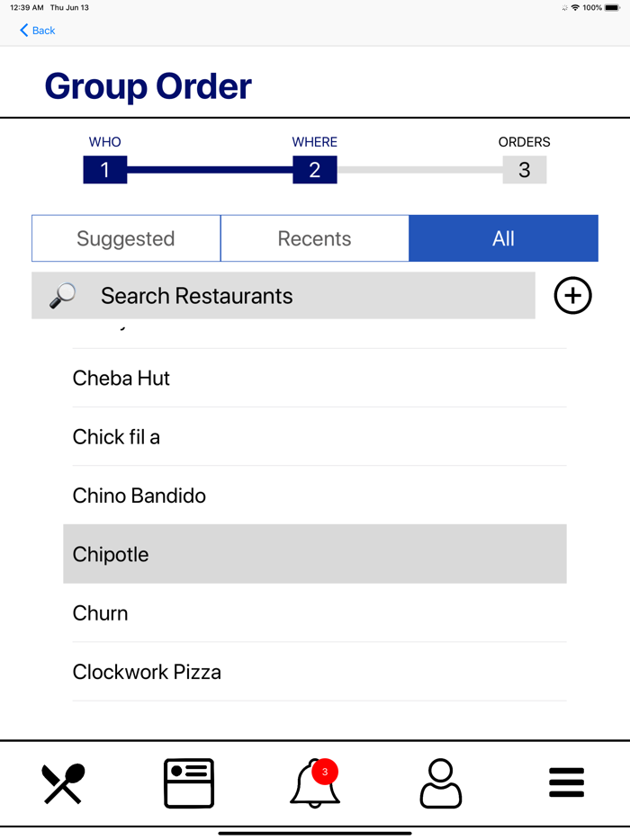Select step 2 WHERE in the progress bar
Image resolution: width=630 pixels, height=840 pixels.
pos(314,169)
